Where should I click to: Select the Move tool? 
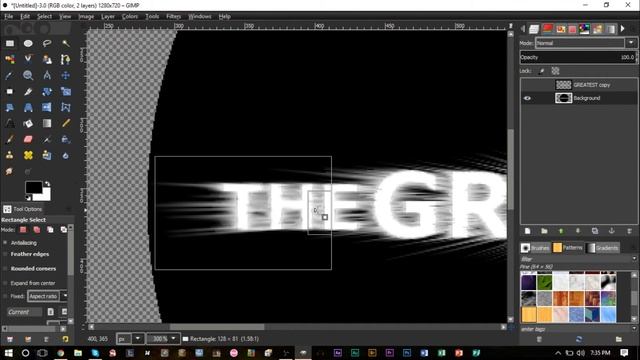[x=66, y=76]
